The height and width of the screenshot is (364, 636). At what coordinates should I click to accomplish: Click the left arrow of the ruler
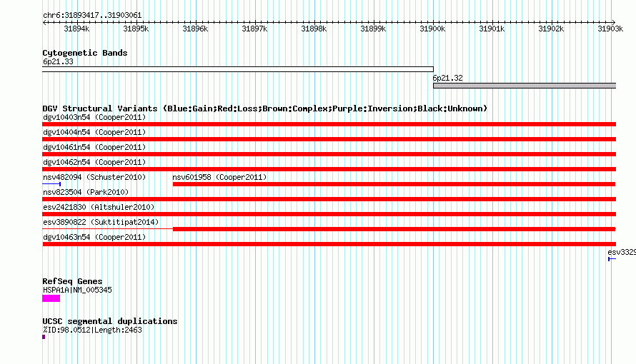click(44, 22)
